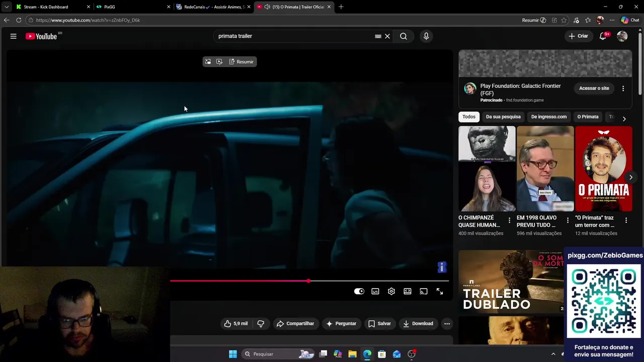Open the YouTube account avatar menu
The height and width of the screenshot is (362, 644).
[622, 36]
